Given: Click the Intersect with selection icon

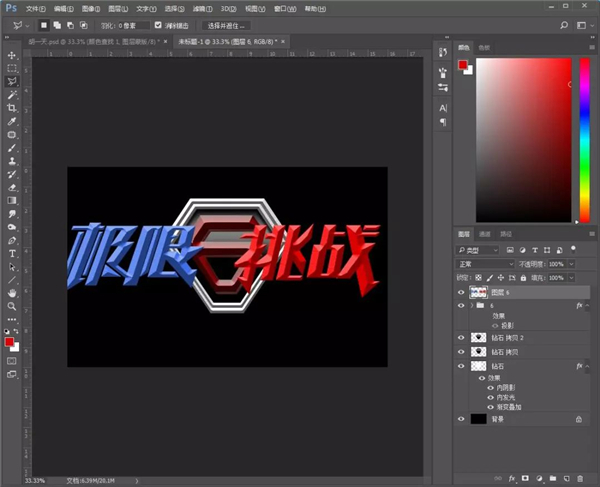Looking at the screenshot, I should 83,25.
